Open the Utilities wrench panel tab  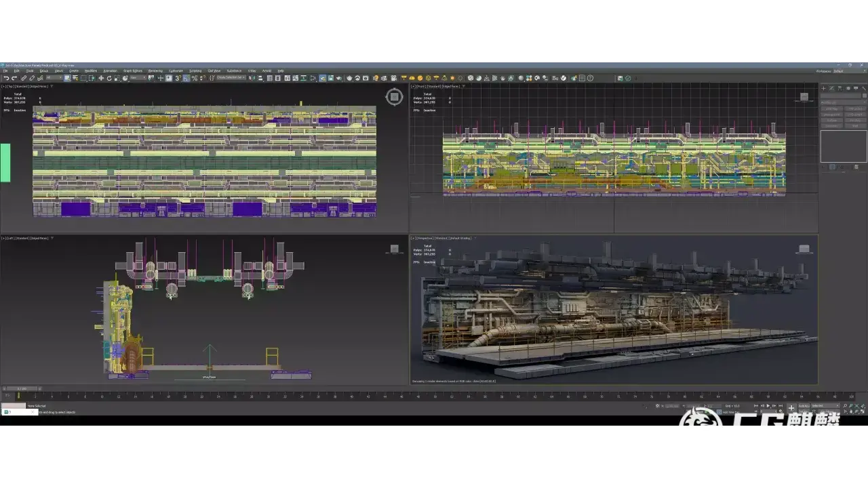click(862, 88)
